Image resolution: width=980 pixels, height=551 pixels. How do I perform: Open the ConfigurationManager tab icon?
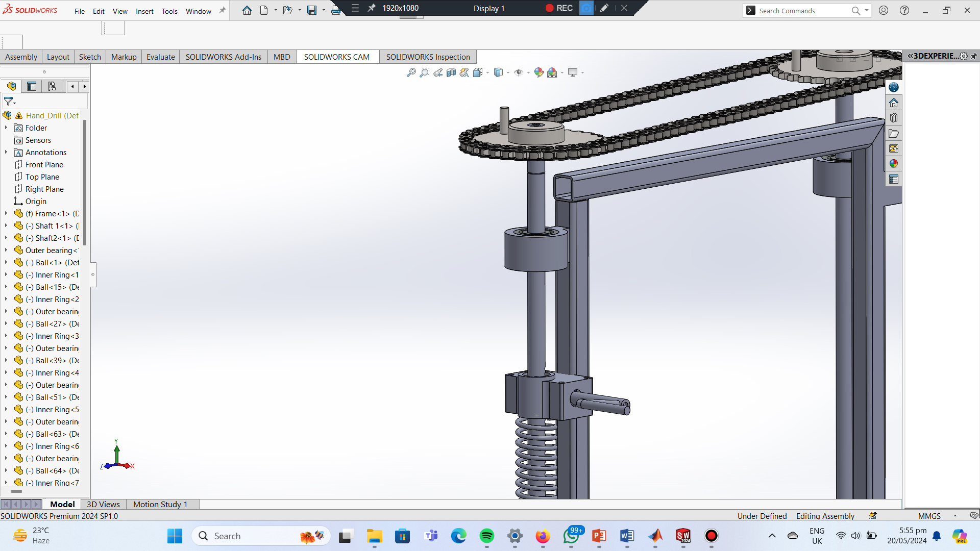pos(52,86)
